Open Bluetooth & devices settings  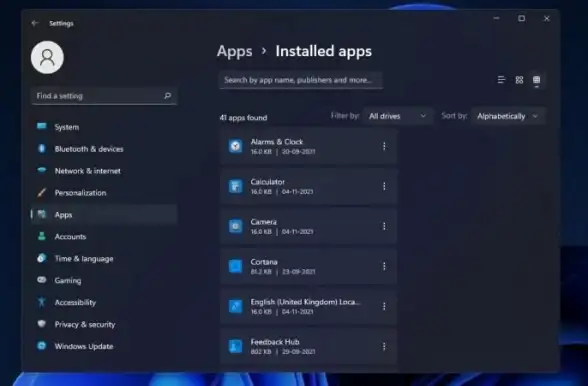[x=104, y=149]
